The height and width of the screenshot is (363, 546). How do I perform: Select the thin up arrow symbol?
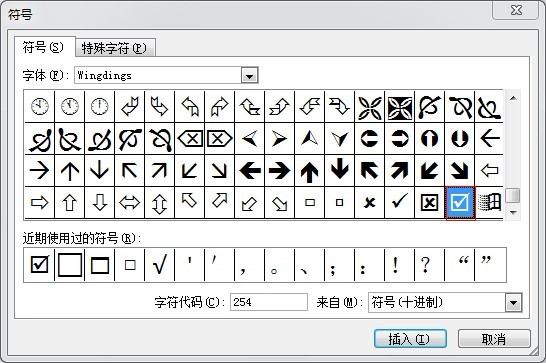click(x=70, y=170)
